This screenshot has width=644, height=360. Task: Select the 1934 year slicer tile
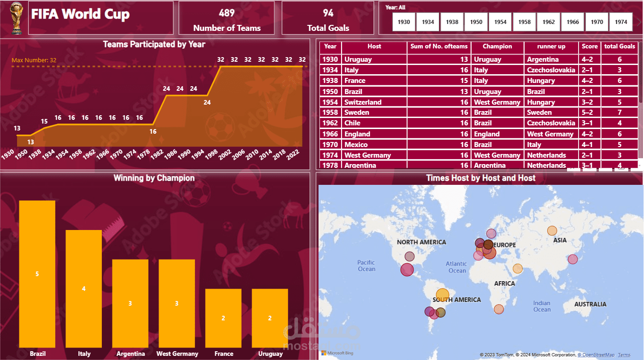(428, 22)
